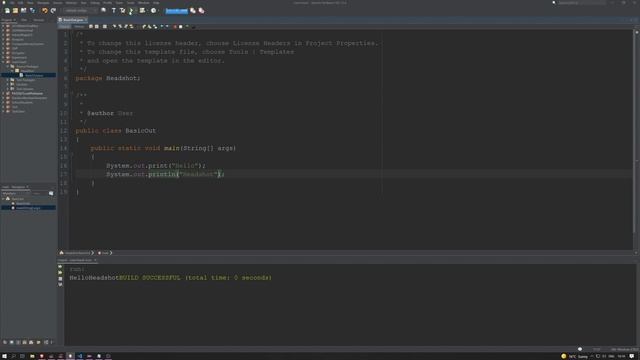
Task: Click the New Project toolbar icon
Action: coord(15,11)
